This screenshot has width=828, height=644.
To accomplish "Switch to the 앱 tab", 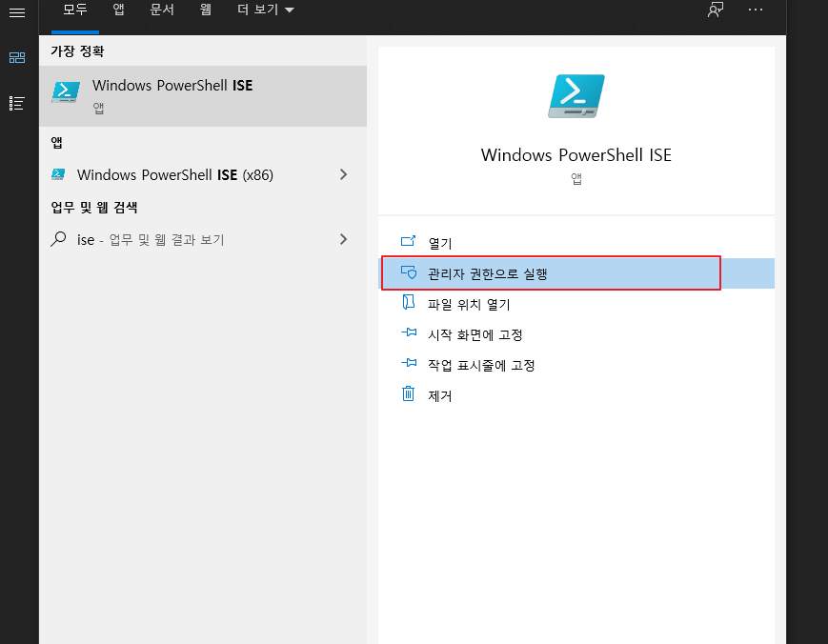I will coord(119,10).
